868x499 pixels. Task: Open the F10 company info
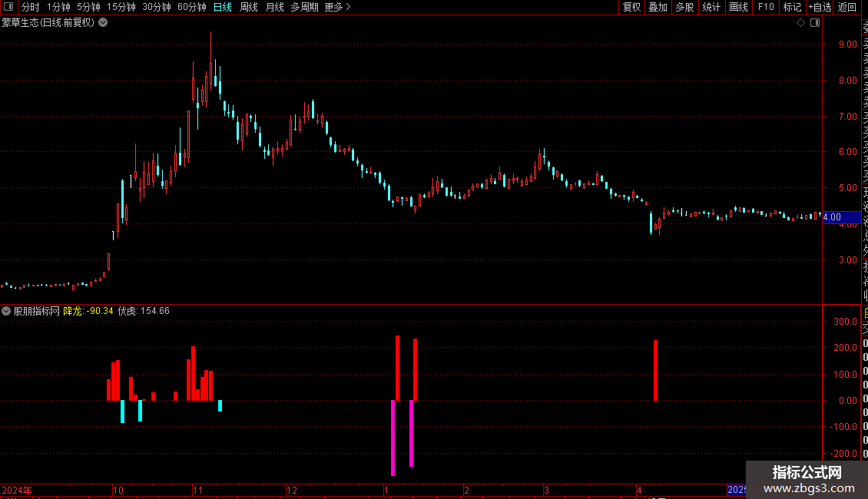pyautogui.click(x=766, y=7)
